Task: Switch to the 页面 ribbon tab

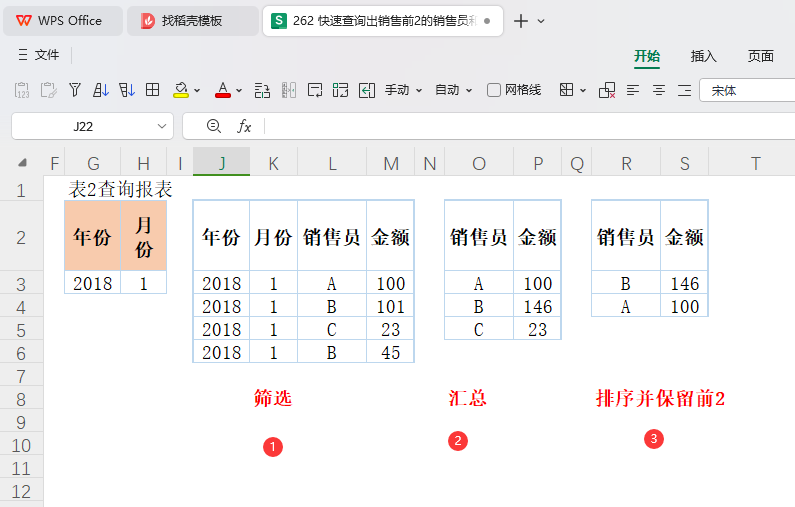Action: [761, 56]
